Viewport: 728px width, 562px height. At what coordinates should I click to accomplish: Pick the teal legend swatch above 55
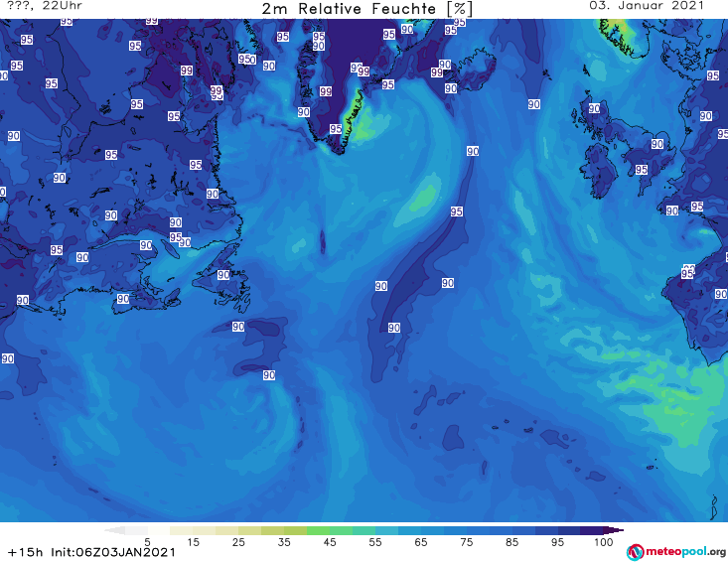(x=364, y=530)
